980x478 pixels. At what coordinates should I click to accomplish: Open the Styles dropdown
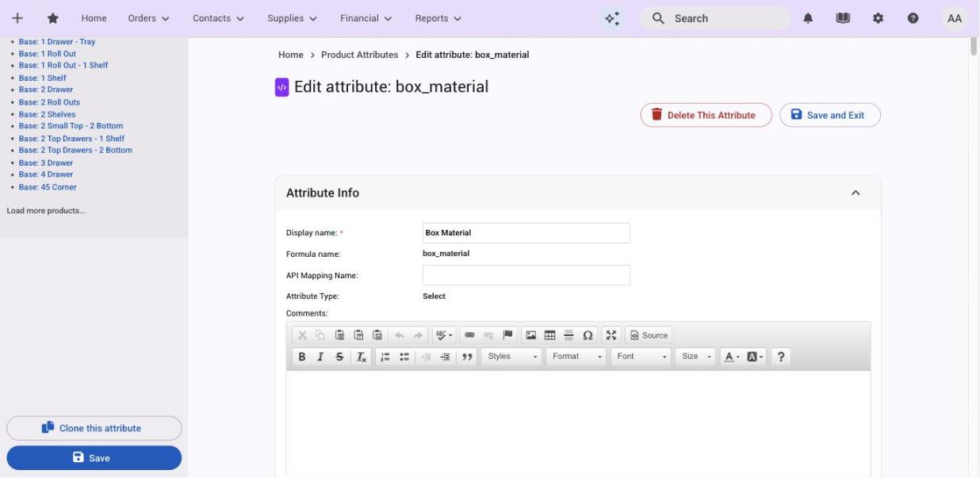[x=511, y=357]
